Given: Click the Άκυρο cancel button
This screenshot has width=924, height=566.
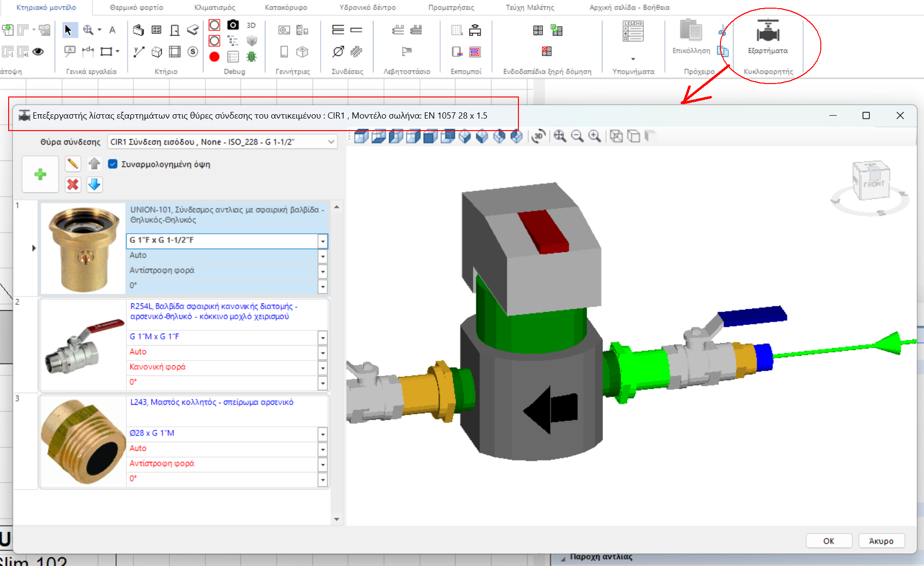Looking at the screenshot, I should pyautogui.click(x=881, y=541).
